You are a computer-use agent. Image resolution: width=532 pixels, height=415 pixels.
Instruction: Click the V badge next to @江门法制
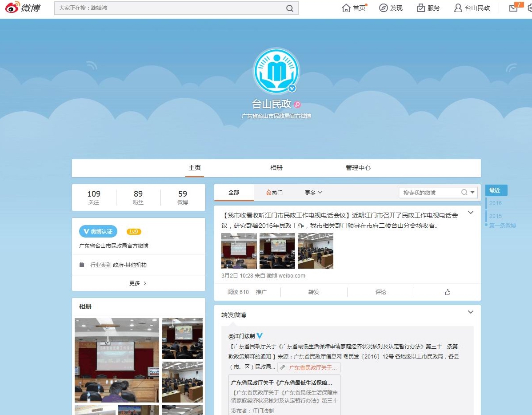[x=260, y=336]
